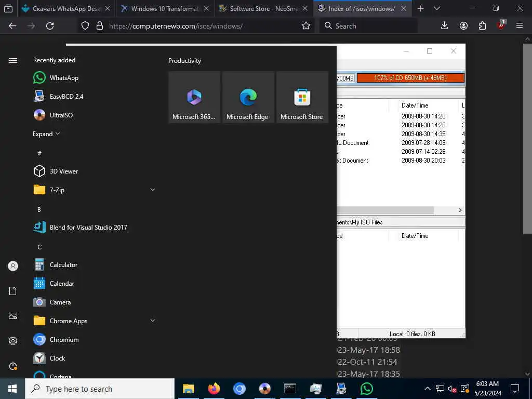
Task: Open Firefox application menu
Action: point(520,26)
